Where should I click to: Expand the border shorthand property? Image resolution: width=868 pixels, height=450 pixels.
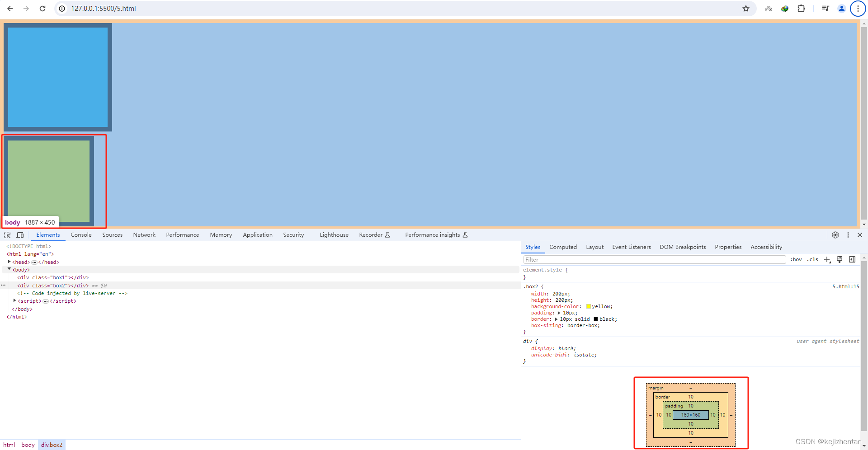(x=557, y=319)
